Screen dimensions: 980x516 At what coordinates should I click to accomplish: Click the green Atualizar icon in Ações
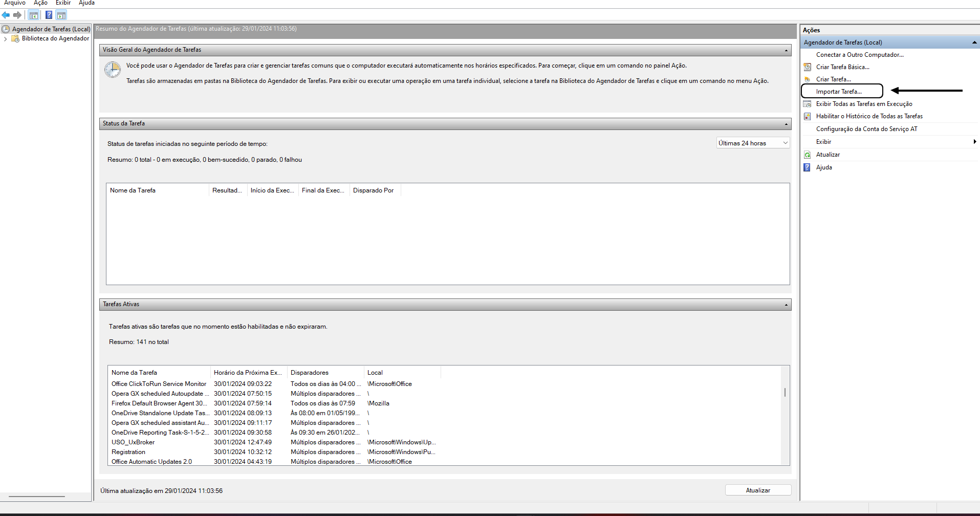click(808, 155)
